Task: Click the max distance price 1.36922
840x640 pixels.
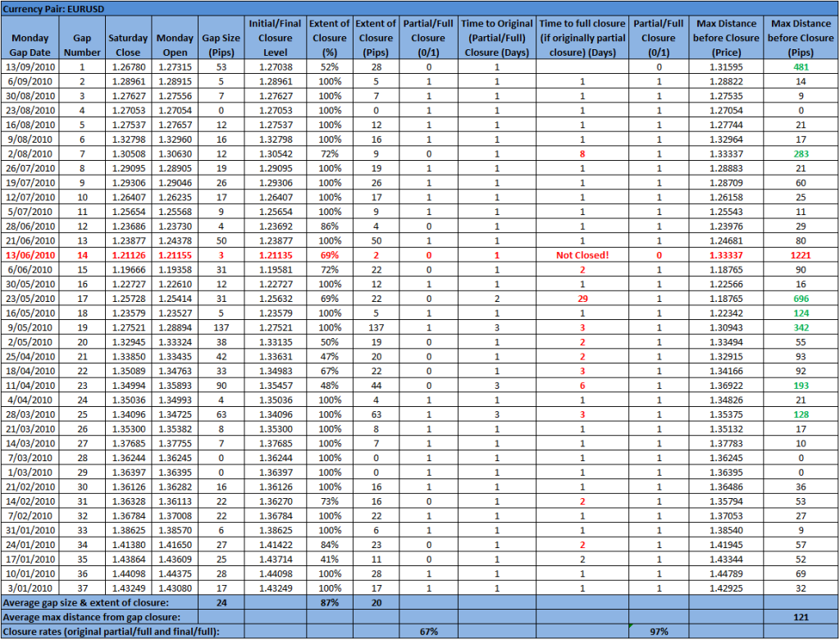Action: pyautogui.click(x=726, y=386)
